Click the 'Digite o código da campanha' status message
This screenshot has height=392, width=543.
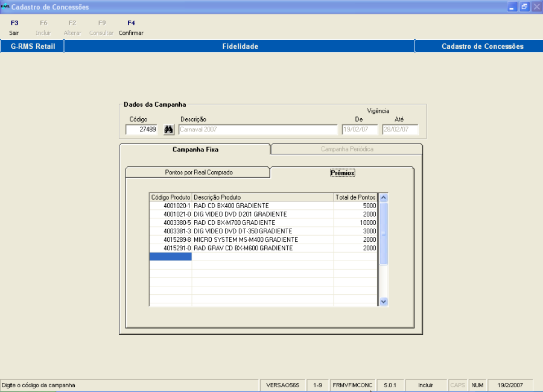click(39, 385)
